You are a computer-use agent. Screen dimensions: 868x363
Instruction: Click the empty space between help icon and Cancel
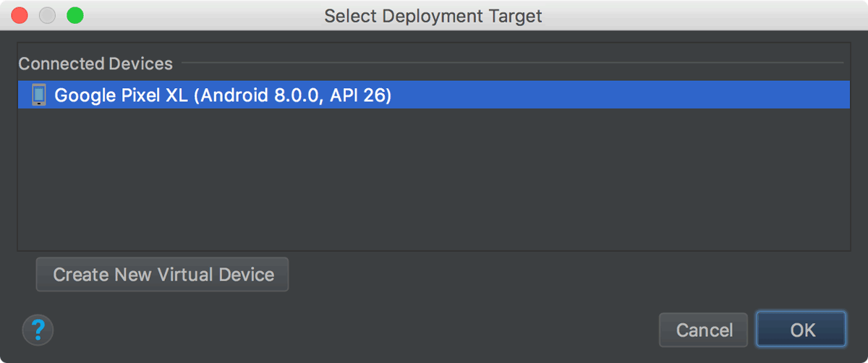tap(354, 330)
